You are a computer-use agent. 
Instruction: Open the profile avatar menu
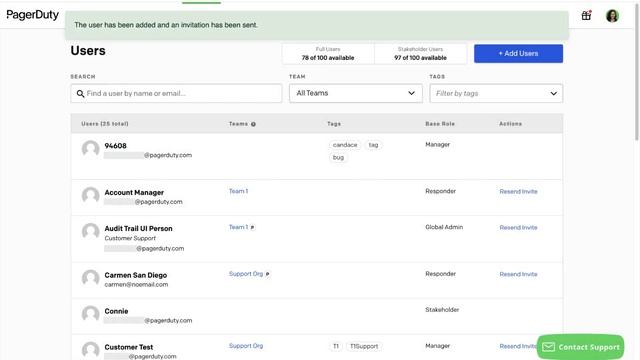(612, 16)
